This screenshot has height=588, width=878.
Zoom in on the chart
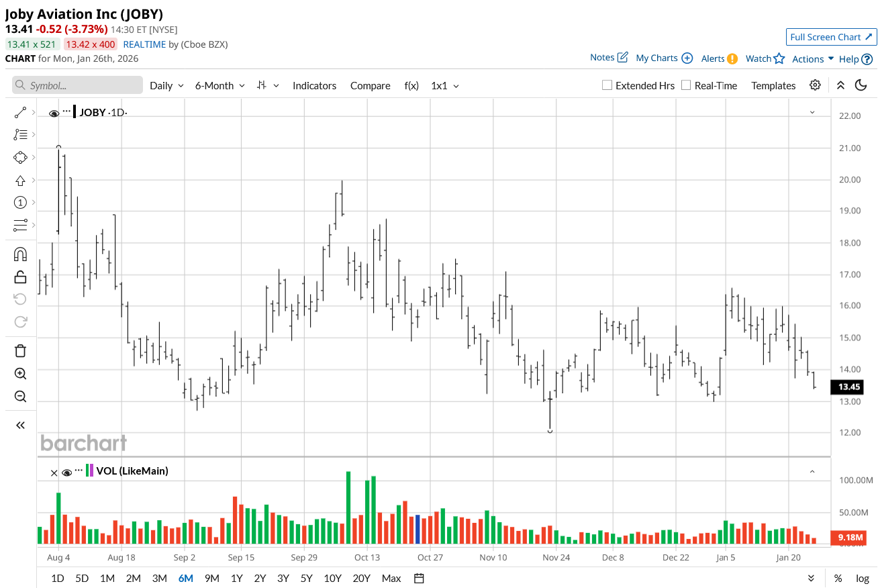20,374
